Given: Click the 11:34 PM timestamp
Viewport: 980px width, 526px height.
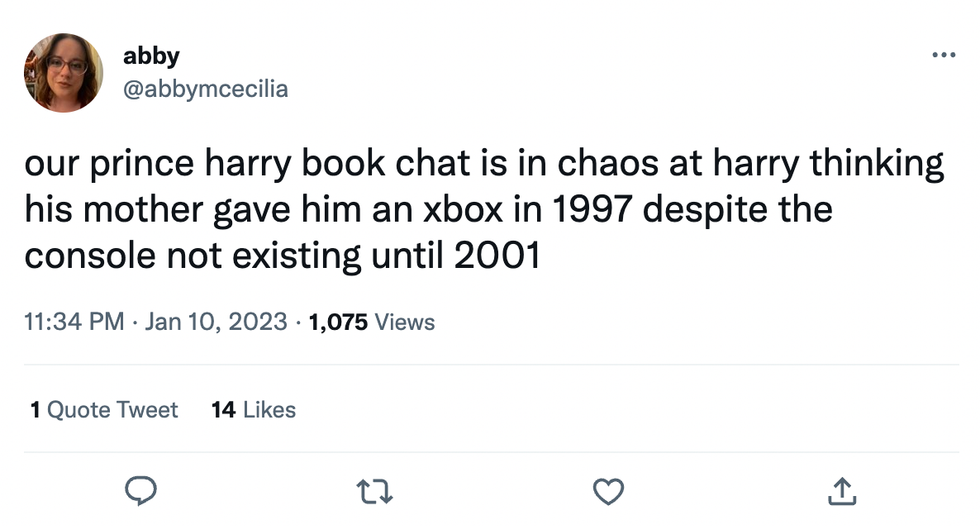Looking at the screenshot, I should coord(75,322).
